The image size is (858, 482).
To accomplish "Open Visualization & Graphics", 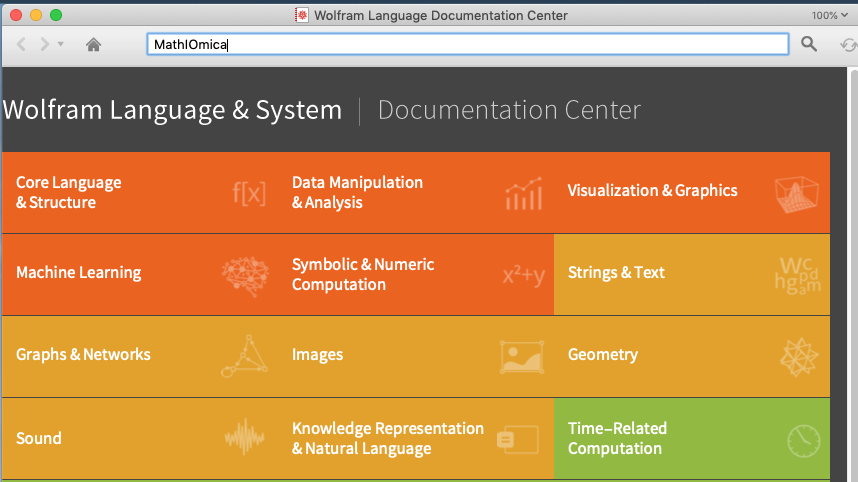I will [652, 190].
